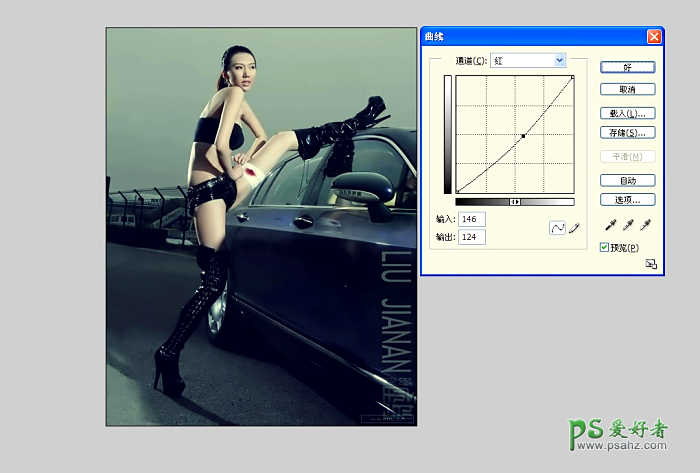Open the 选项 (Options) button
The image size is (700, 473).
pos(627,199)
